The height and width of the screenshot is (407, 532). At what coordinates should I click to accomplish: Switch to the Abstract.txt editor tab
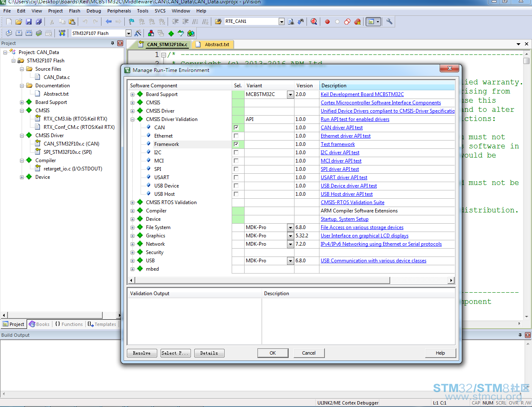[213, 44]
